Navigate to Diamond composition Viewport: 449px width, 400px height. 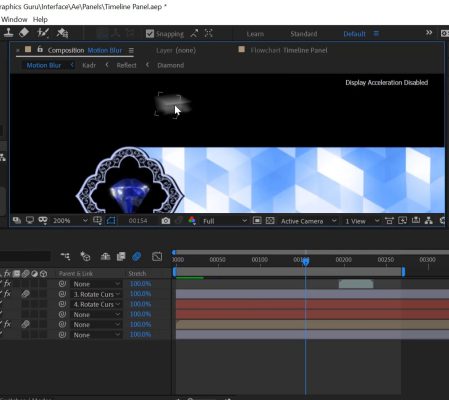[x=170, y=65]
